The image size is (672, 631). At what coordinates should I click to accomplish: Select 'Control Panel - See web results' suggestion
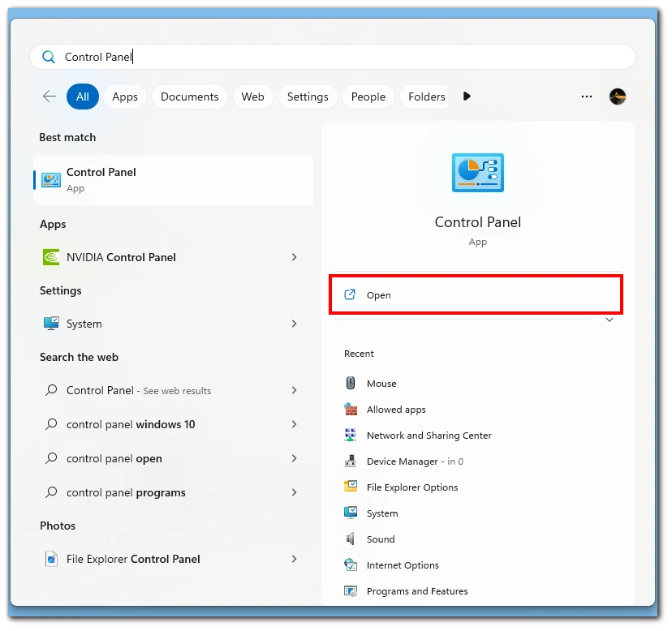pos(173,390)
